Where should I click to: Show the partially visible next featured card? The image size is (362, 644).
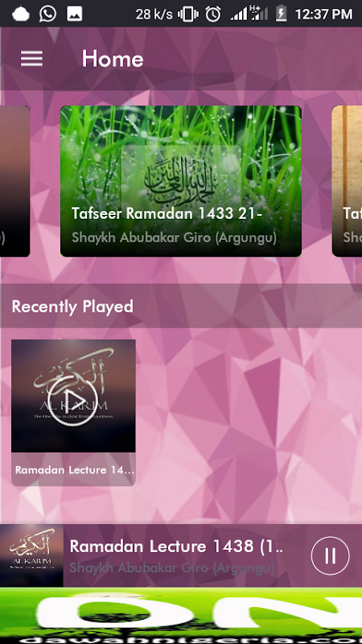[347, 181]
